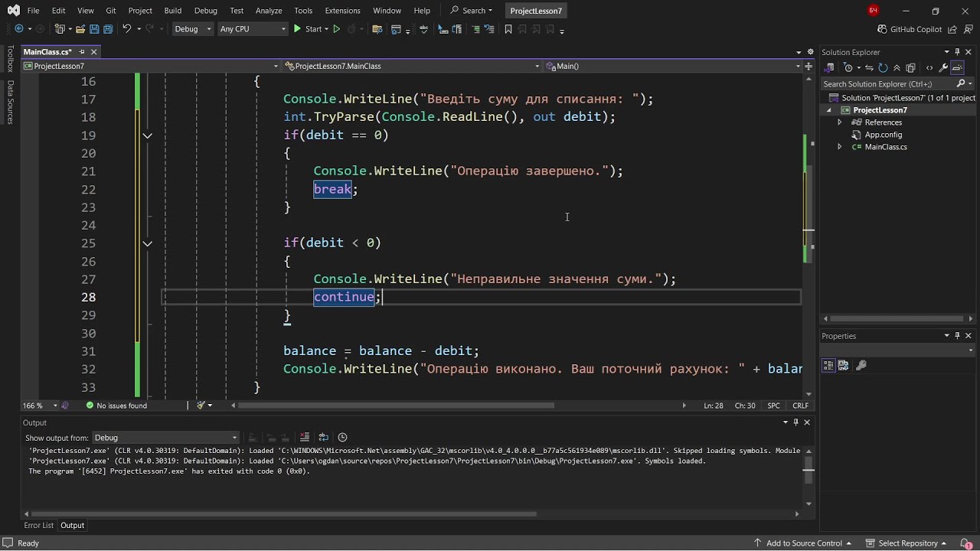Clear the Output window with the clear-all icon
980x551 pixels.
click(305, 438)
